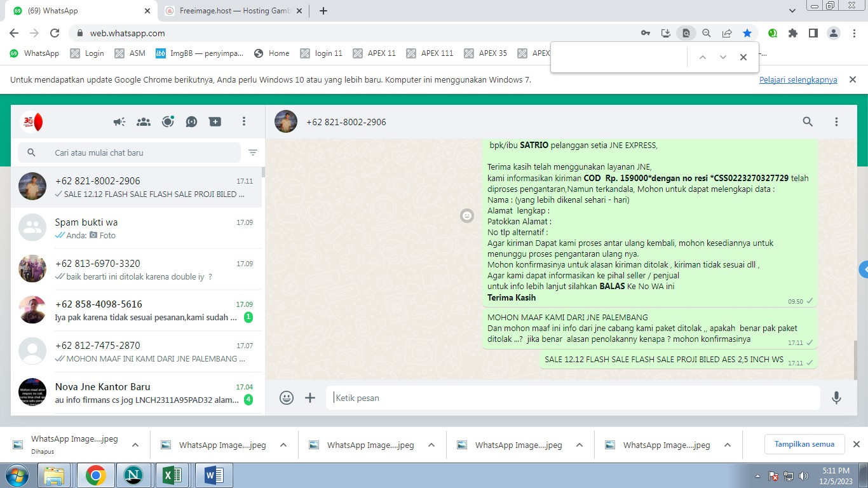Viewport: 868px width, 488px height.
Task: Open the Spam bukti wa chat
Action: [137, 228]
